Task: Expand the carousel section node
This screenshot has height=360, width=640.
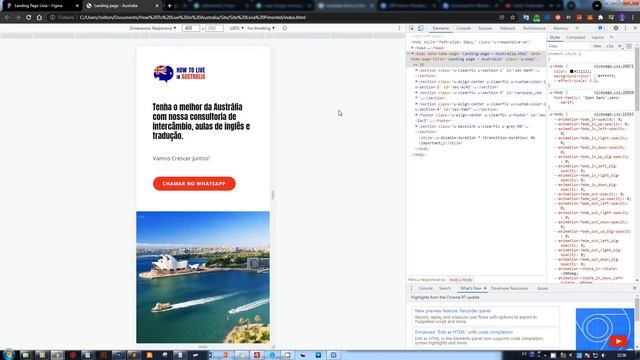Action: coord(416,93)
